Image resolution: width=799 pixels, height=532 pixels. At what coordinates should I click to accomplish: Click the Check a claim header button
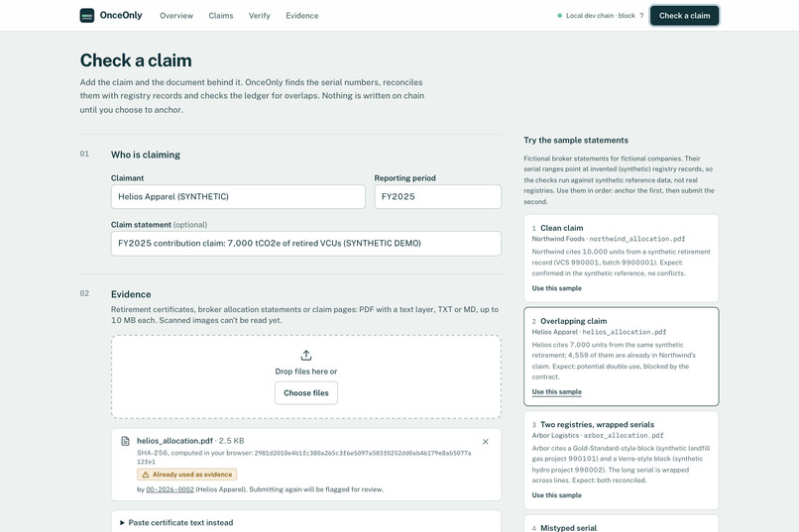(684, 16)
